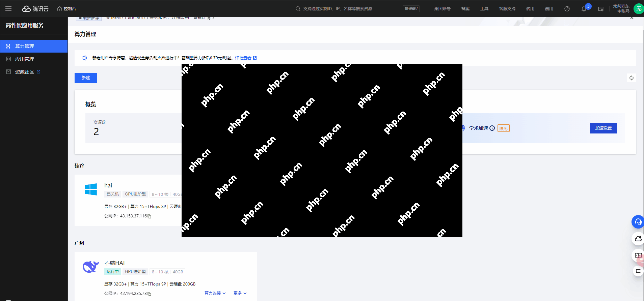
Task: Click the 广州 region heading
Action: click(79, 243)
